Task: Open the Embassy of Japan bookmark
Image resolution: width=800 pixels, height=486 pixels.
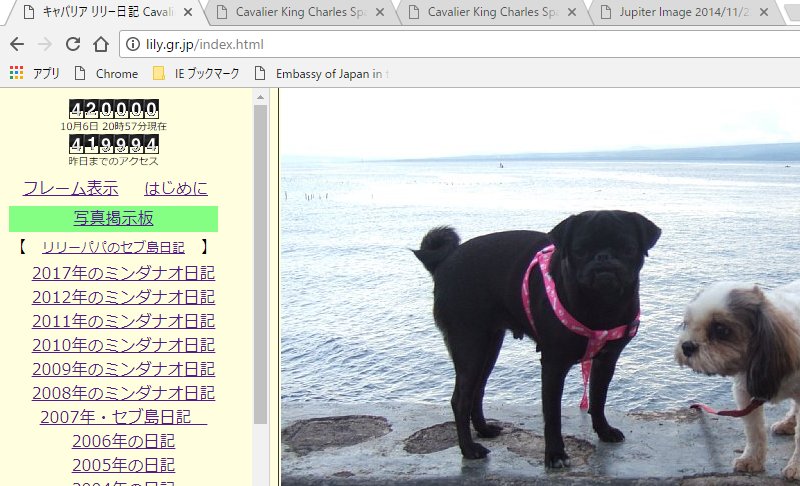Action: click(x=322, y=73)
